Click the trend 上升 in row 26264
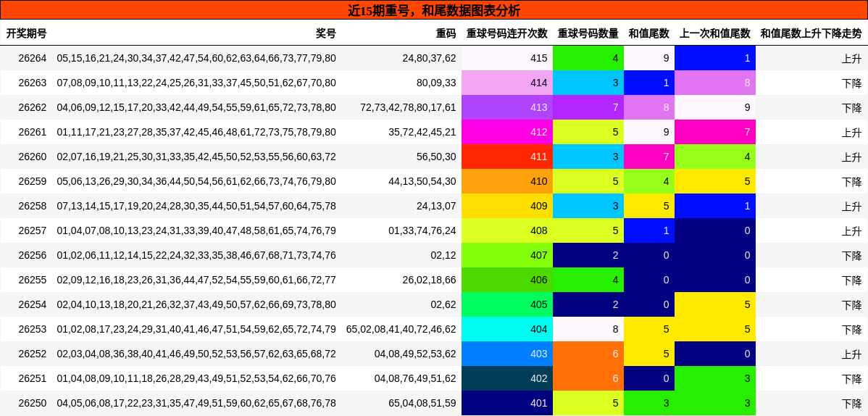 click(x=852, y=58)
